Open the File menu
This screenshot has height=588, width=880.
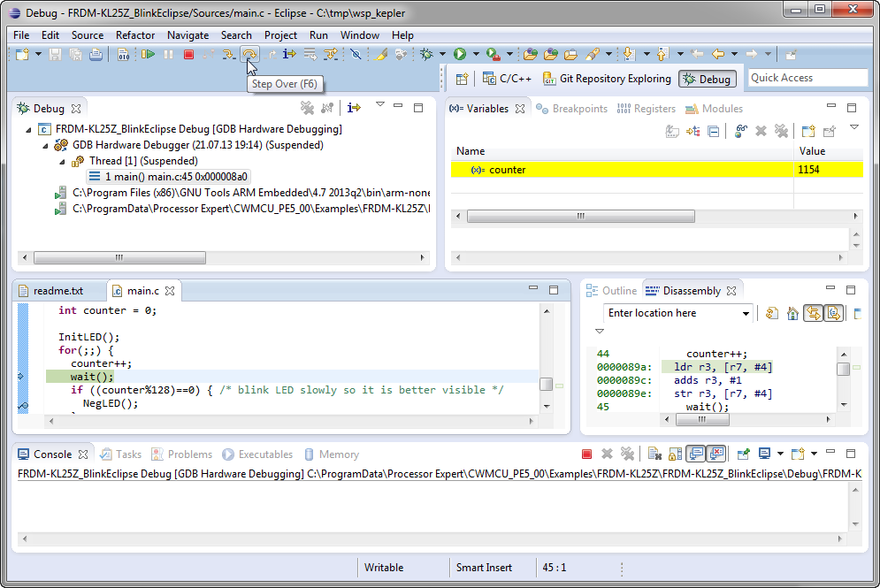point(21,35)
